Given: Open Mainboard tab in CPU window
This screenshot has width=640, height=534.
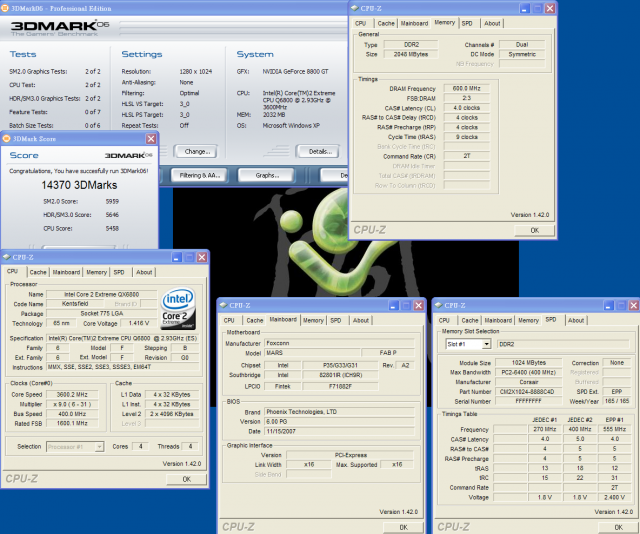Looking at the screenshot, I should (66, 272).
